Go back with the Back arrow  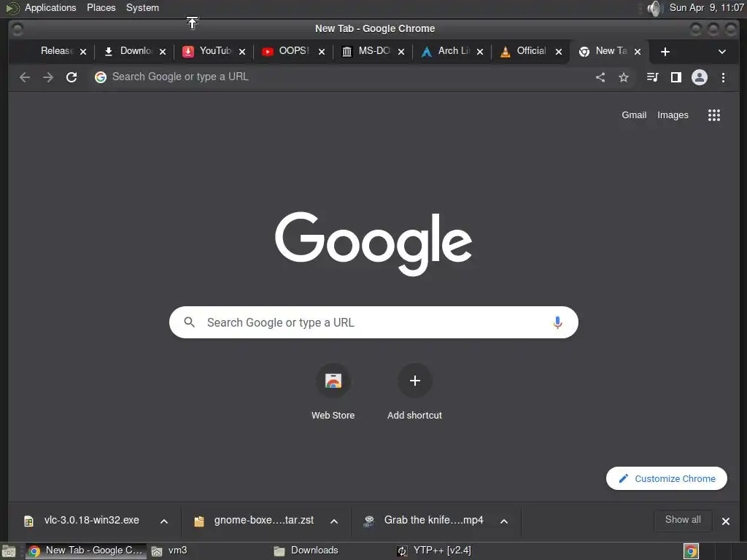click(25, 77)
